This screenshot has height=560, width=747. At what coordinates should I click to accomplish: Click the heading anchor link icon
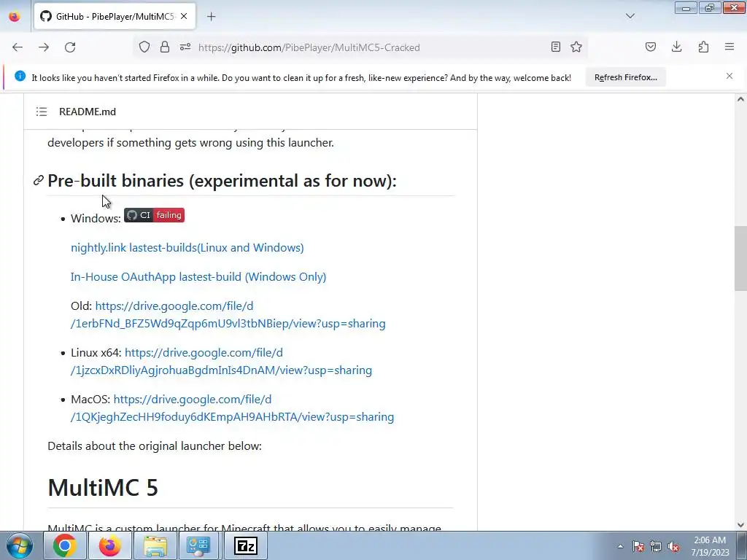point(39,181)
